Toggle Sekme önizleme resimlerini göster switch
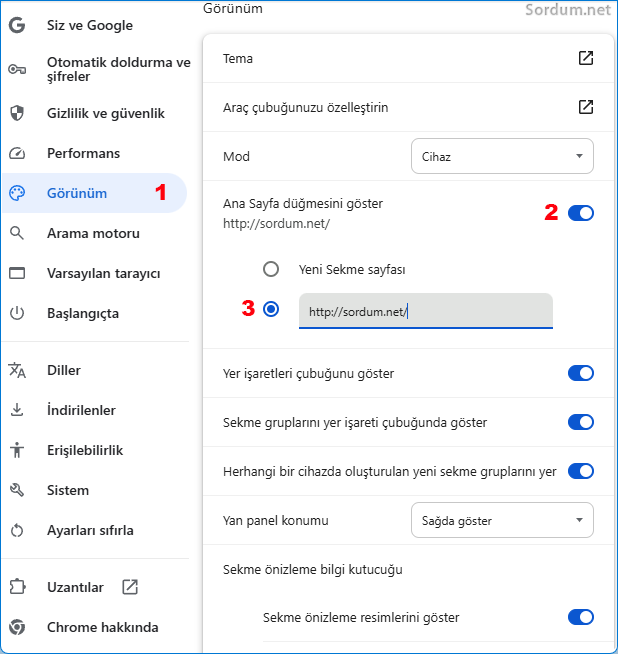Screen dimensions: 618x654 580,617
